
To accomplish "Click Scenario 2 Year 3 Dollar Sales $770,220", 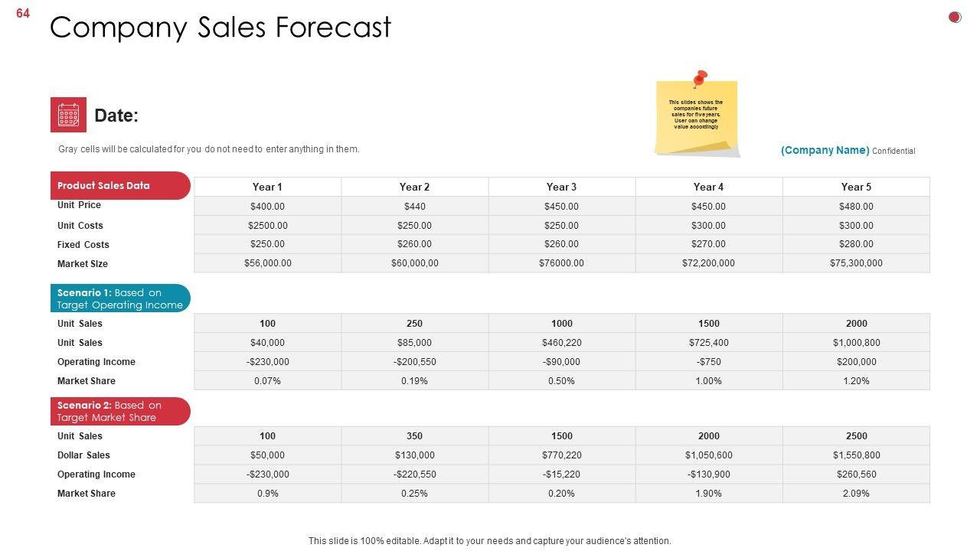I will point(561,455).
